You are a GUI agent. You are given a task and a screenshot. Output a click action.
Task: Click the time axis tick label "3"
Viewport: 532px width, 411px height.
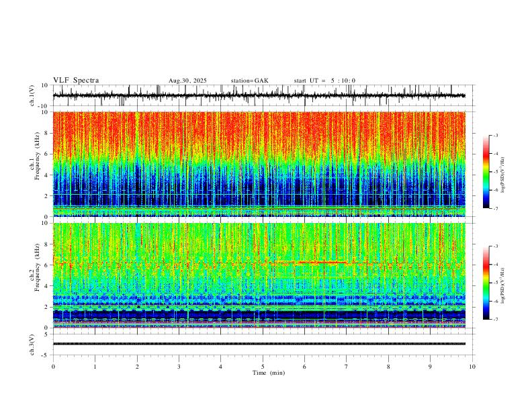(179, 367)
